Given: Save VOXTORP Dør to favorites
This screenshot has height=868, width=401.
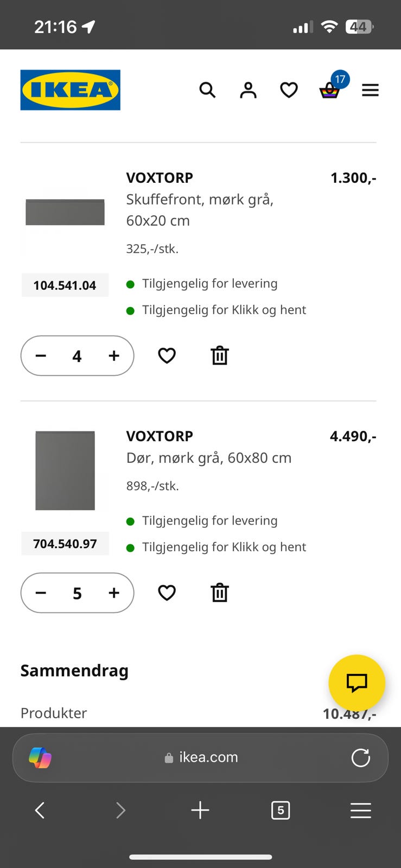Looking at the screenshot, I should pos(167,593).
